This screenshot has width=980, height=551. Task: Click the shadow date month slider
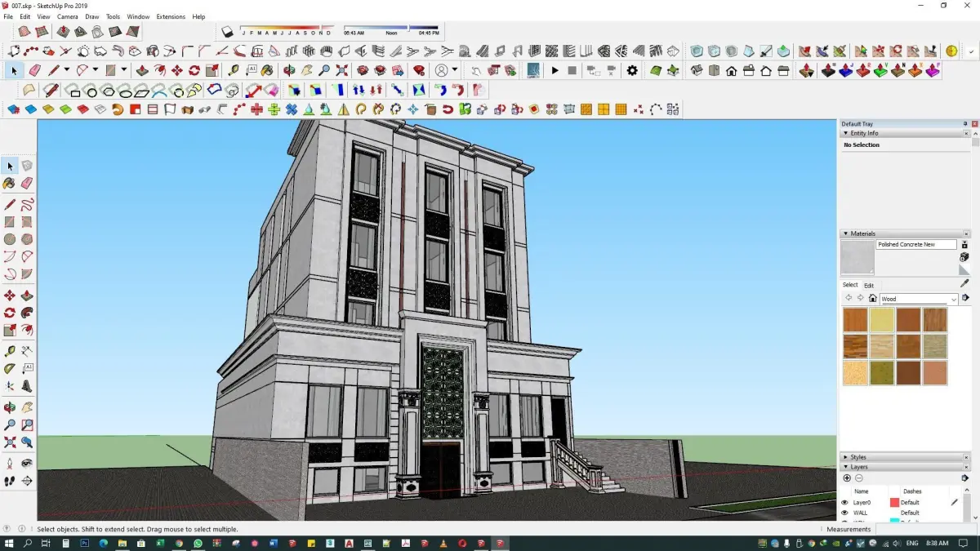coord(287,29)
